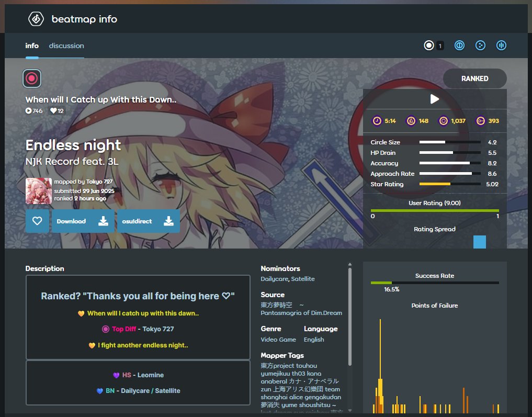The height and width of the screenshot is (417, 532).
Task: Click the slider count icon next to 393
Action: point(481,121)
